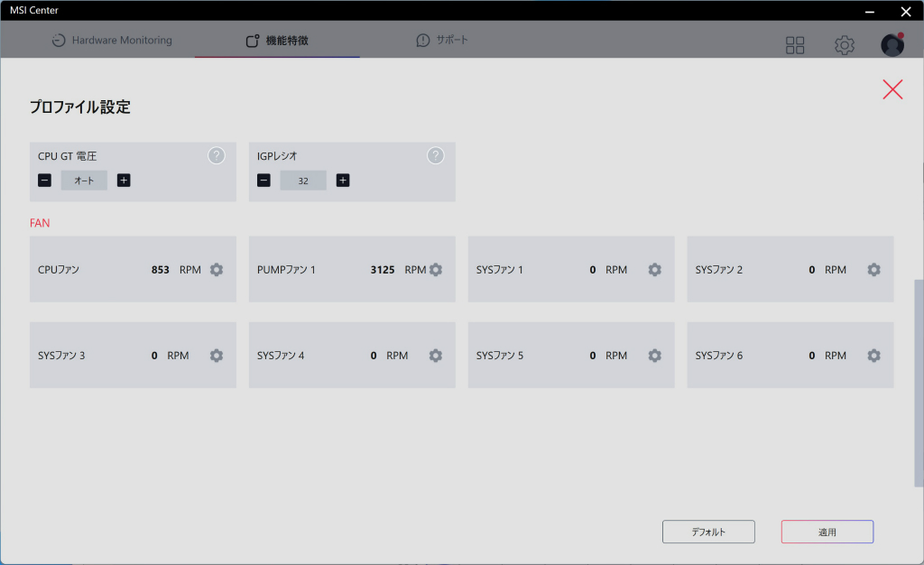Apply changes with 適用 button
This screenshot has height=565, width=924.
point(827,532)
